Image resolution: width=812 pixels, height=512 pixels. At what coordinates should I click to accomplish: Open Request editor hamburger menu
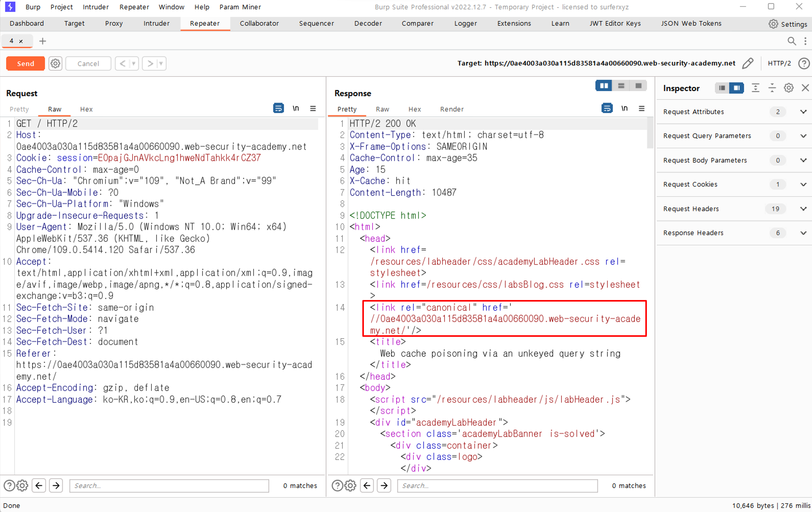click(x=313, y=108)
